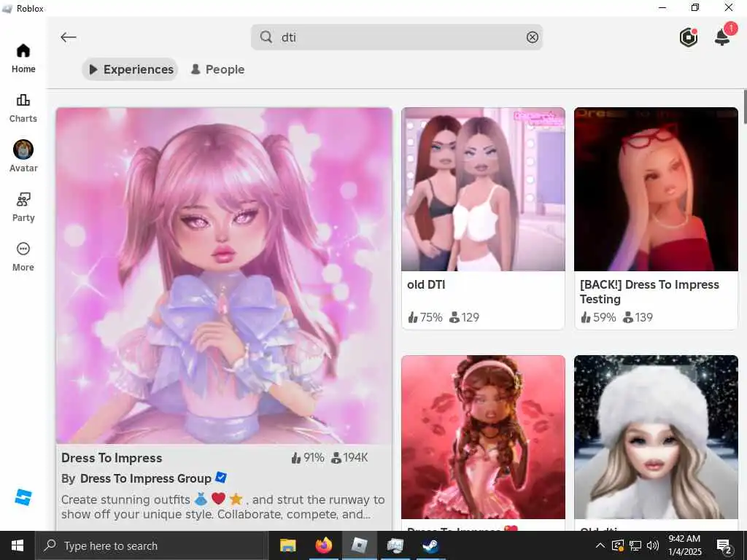Open the More menu in sidebar

click(x=23, y=257)
